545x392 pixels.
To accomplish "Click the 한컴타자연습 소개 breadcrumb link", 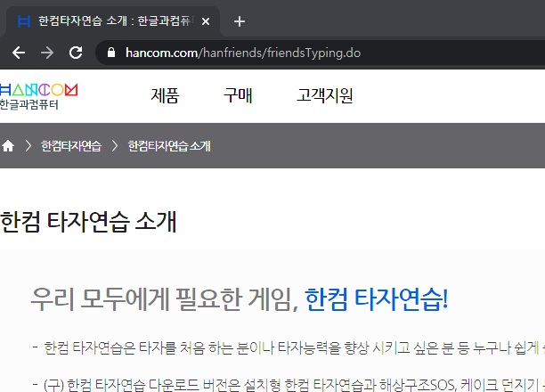I will tap(169, 146).
